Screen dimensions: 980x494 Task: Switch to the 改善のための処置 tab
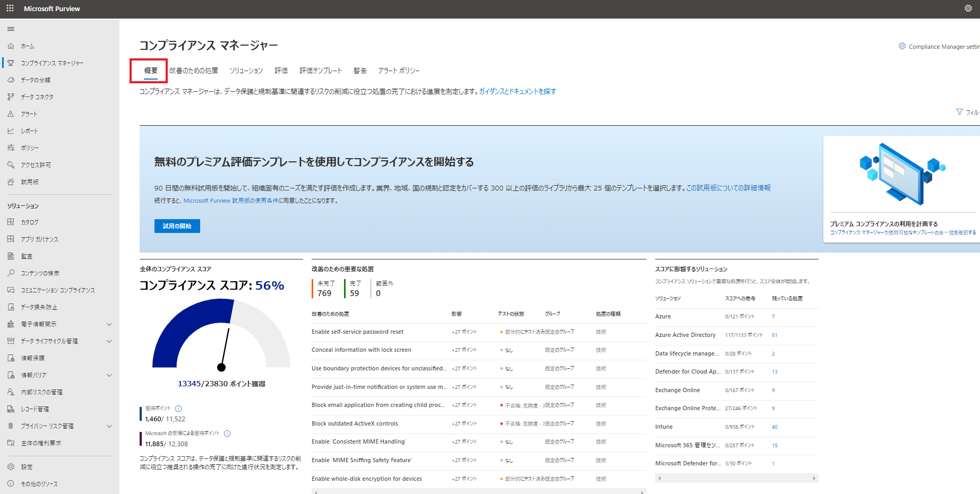coord(194,71)
